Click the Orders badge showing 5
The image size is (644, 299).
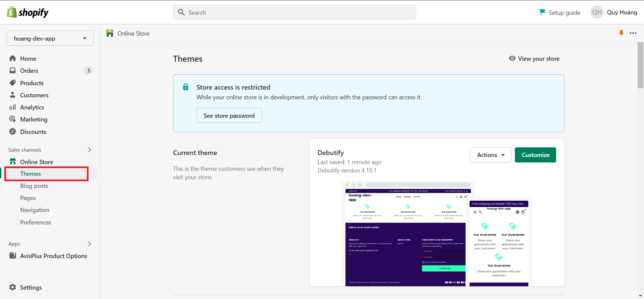89,70
